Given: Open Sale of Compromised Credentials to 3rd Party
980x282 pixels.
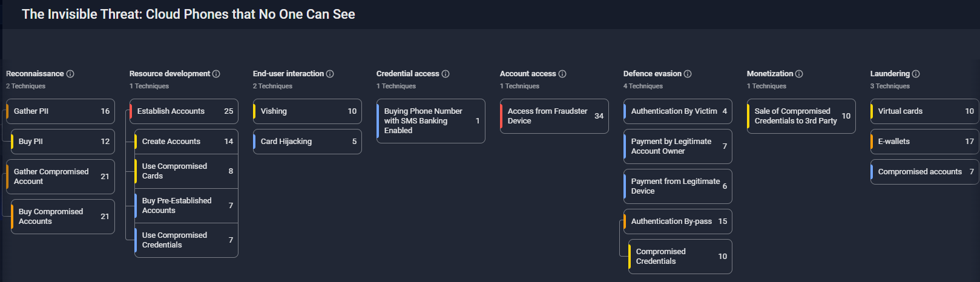Looking at the screenshot, I should (801, 116).
